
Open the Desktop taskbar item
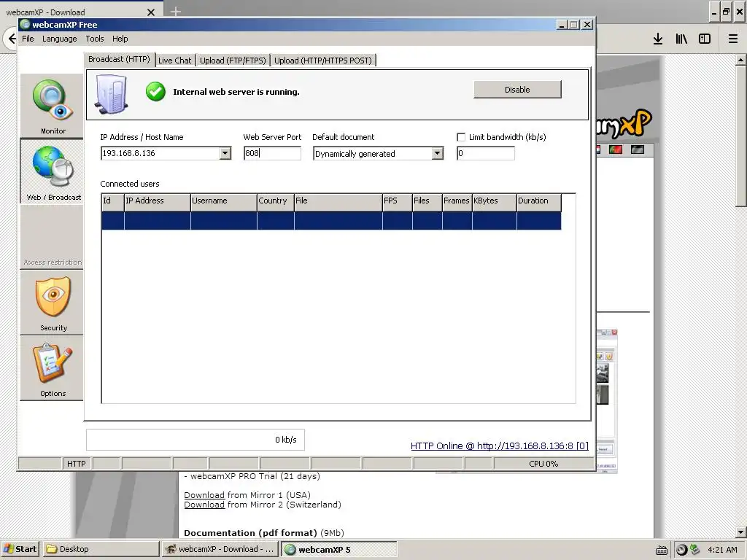tap(101, 549)
